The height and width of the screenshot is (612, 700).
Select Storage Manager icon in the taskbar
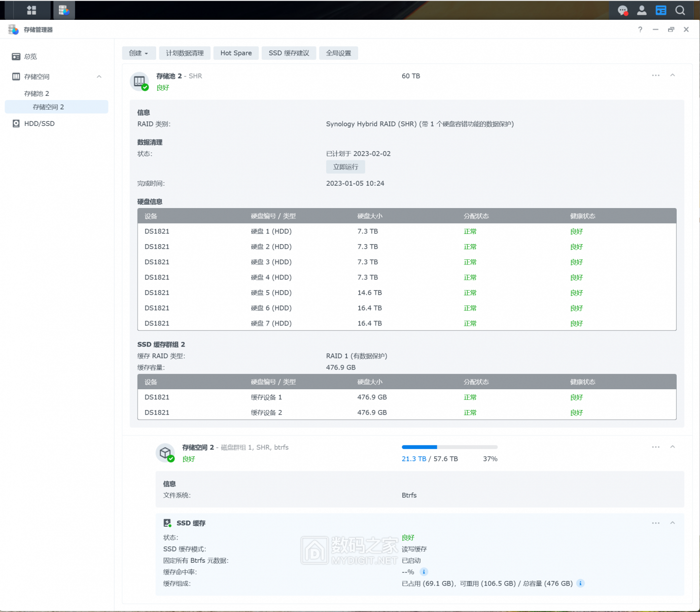point(64,10)
